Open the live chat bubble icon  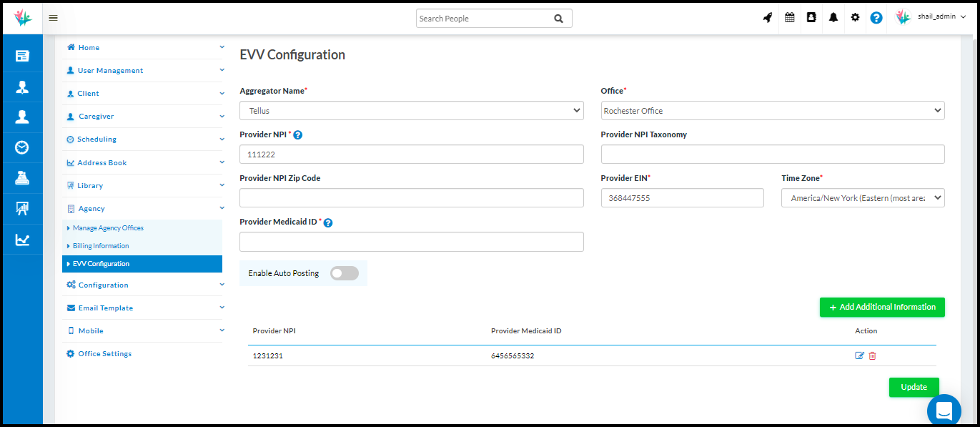pos(944,411)
